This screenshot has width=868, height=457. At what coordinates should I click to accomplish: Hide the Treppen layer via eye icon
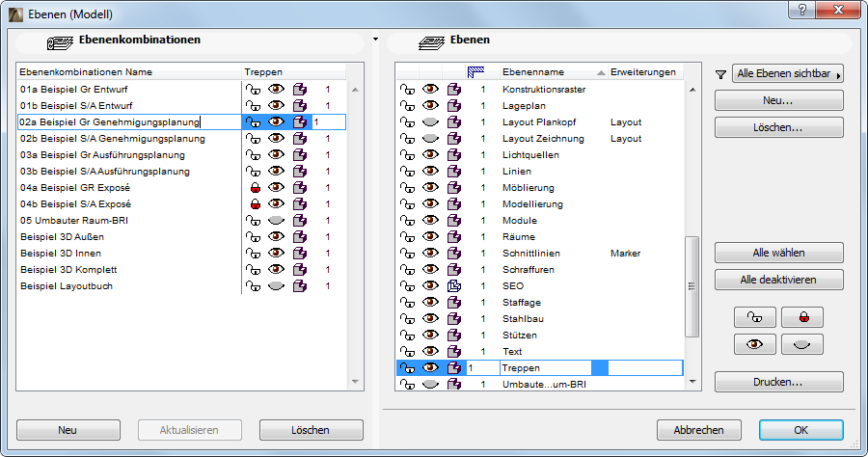click(430, 368)
